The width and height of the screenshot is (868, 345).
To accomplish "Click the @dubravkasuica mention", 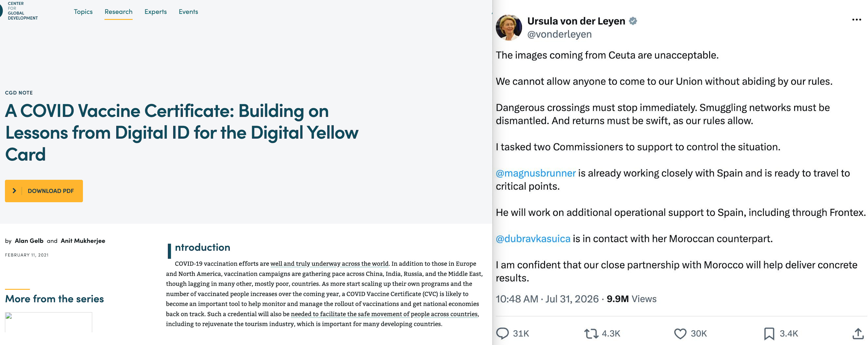I will pos(533,239).
